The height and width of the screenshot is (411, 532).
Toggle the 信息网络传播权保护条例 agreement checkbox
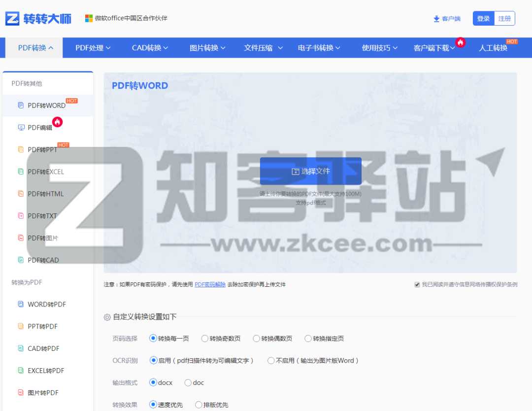(x=417, y=284)
